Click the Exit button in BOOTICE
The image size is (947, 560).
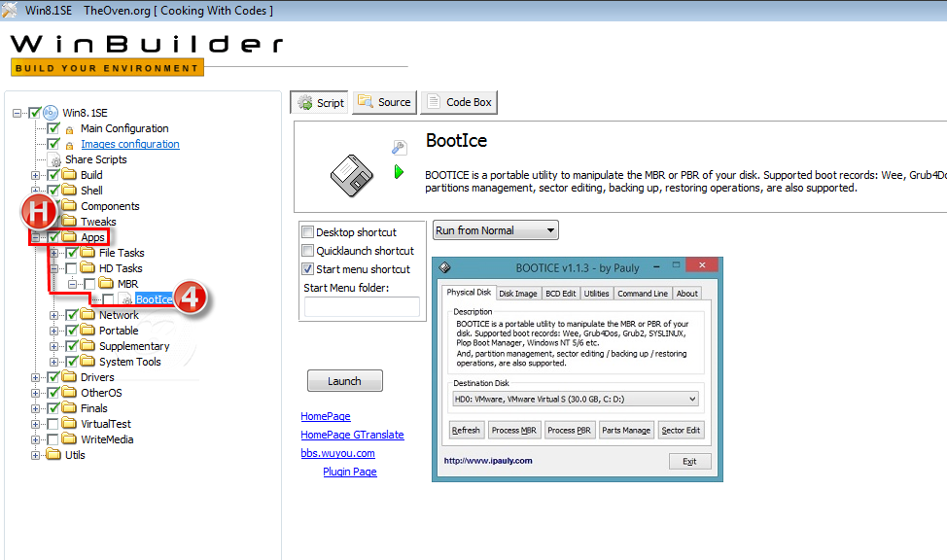point(689,461)
